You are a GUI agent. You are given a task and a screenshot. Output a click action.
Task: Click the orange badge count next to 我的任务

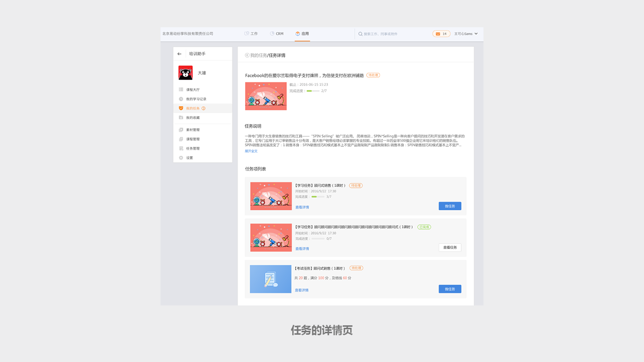pos(203,108)
